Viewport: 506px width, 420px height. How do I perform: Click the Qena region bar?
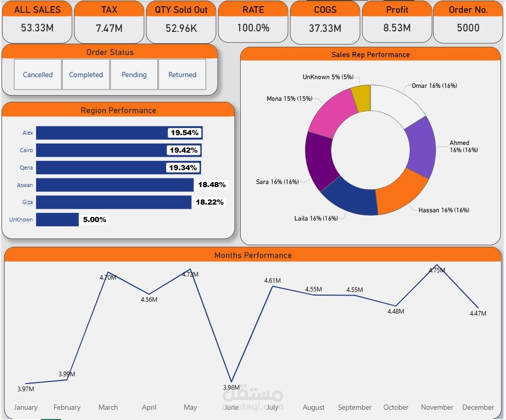pos(118,168)
